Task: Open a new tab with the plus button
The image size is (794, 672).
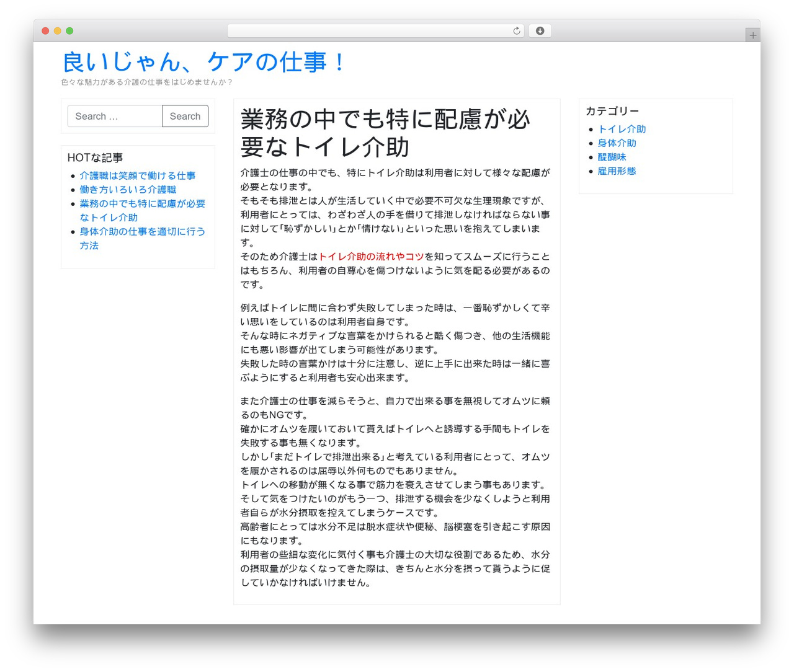Action: click(752, 35)
